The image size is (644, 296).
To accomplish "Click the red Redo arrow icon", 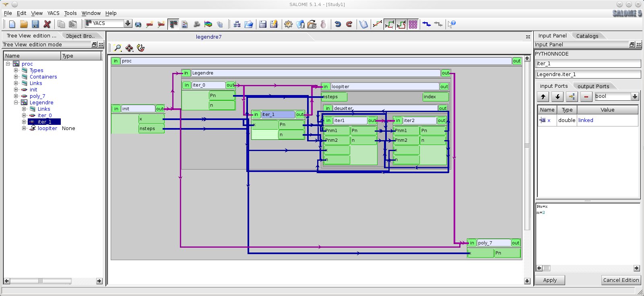I will tap(349, 24).
